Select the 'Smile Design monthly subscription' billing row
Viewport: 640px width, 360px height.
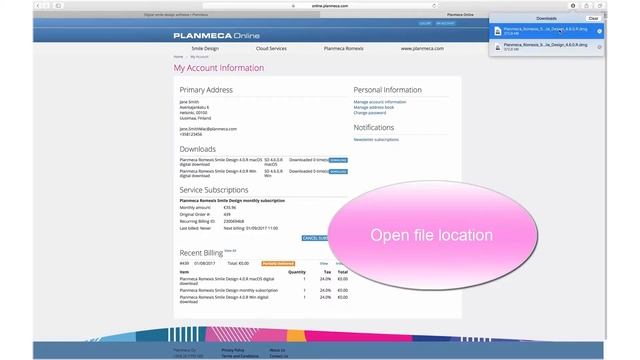[x=264, y=291]
